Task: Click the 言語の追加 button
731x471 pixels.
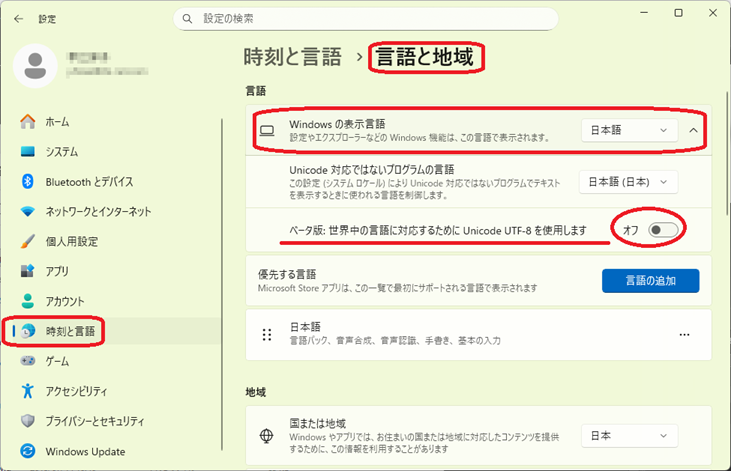Action: click(650, 281)
